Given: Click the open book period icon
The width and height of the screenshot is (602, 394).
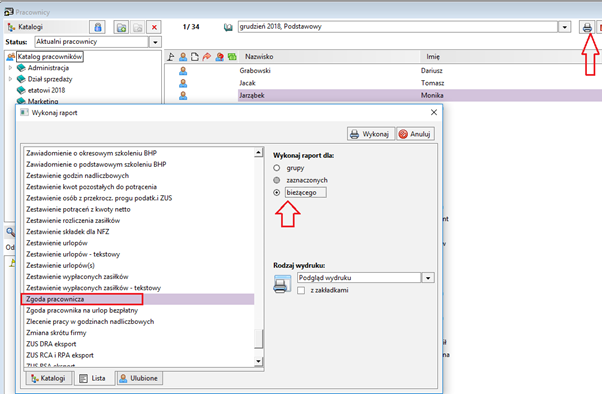Looking at the screenshot, I should [228, 27].
